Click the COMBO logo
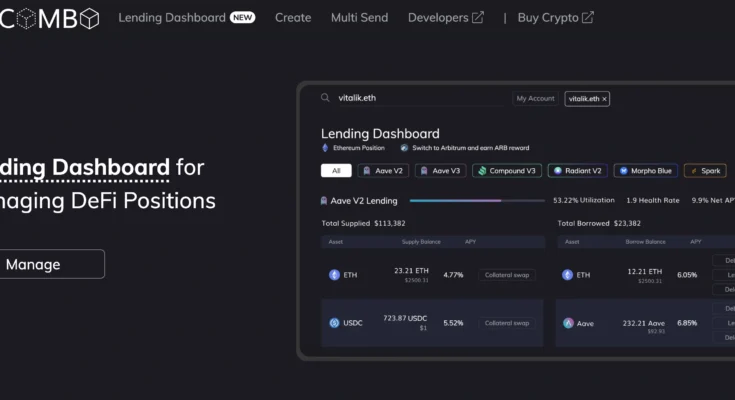The image size is (735, 400). click(49, 19)
